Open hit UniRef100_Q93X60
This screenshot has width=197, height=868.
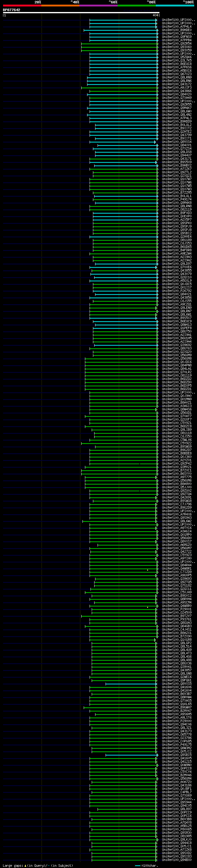tap(176, 47)
